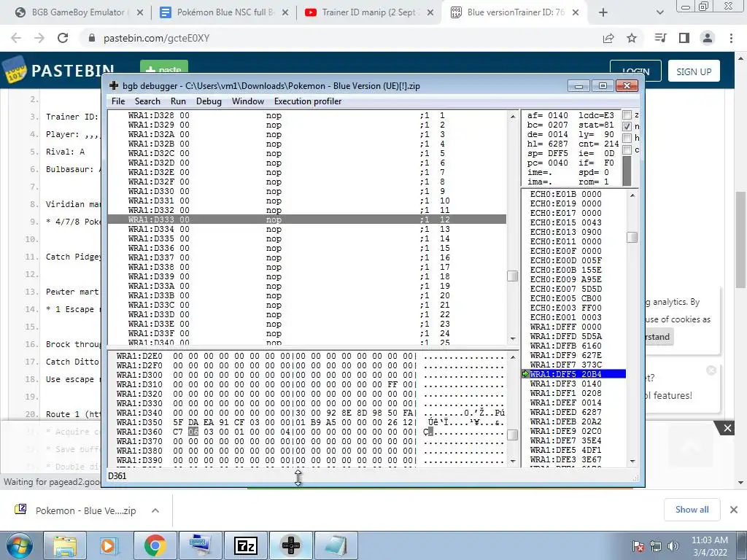Click the volume speaker tray icon
The width and height of the screenshot is (747, 560).
(673, 546)
